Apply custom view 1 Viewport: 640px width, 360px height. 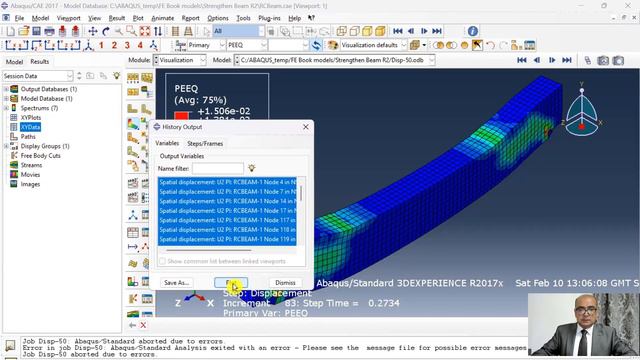click(x=101, y=45)
